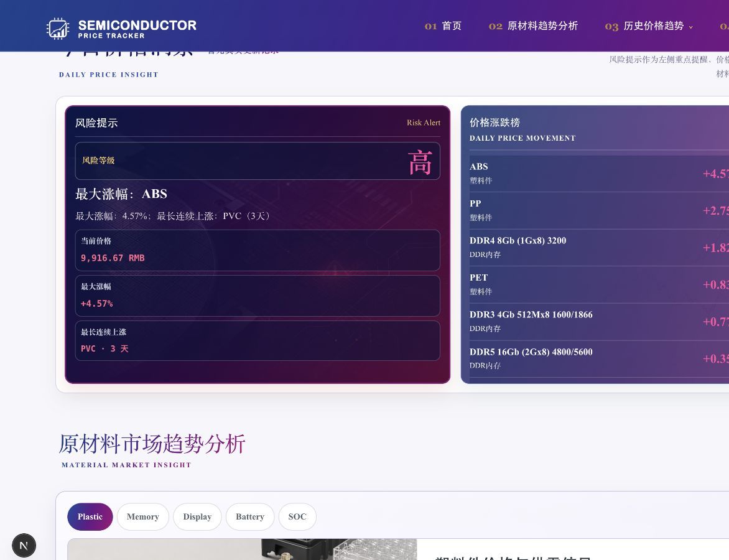The image size is (729, 560).
Task: Select the DDR4 8Gb (1Gx8) 3200 row
Action: (599, 248)
